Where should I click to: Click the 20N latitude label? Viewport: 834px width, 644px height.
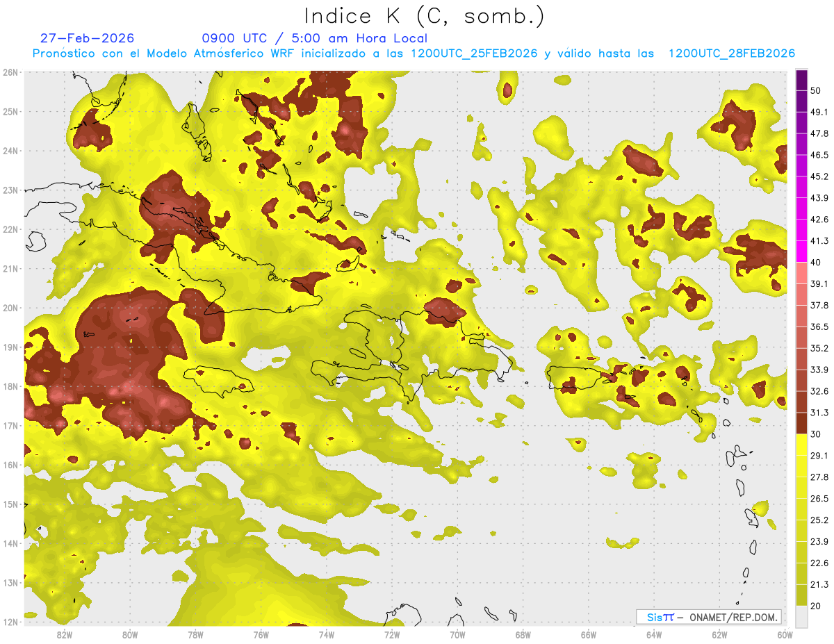point(10,308)
